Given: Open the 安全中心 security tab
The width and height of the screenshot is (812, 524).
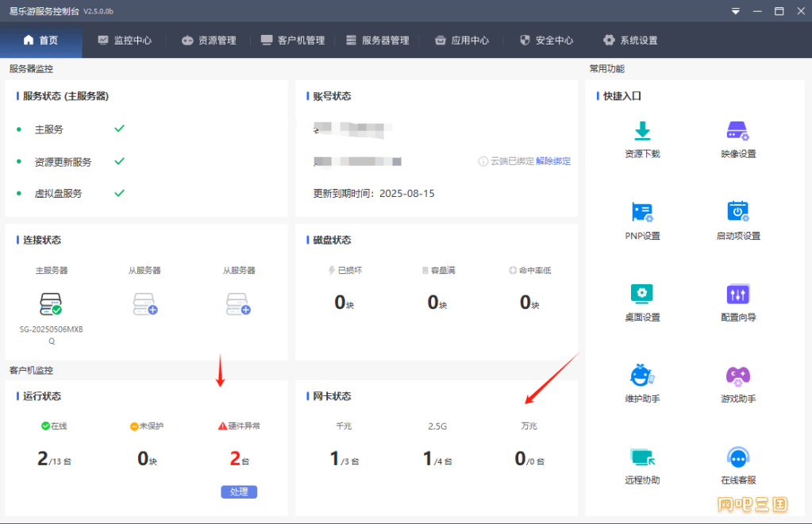Looking at the screenshot, I should (546, 40).
